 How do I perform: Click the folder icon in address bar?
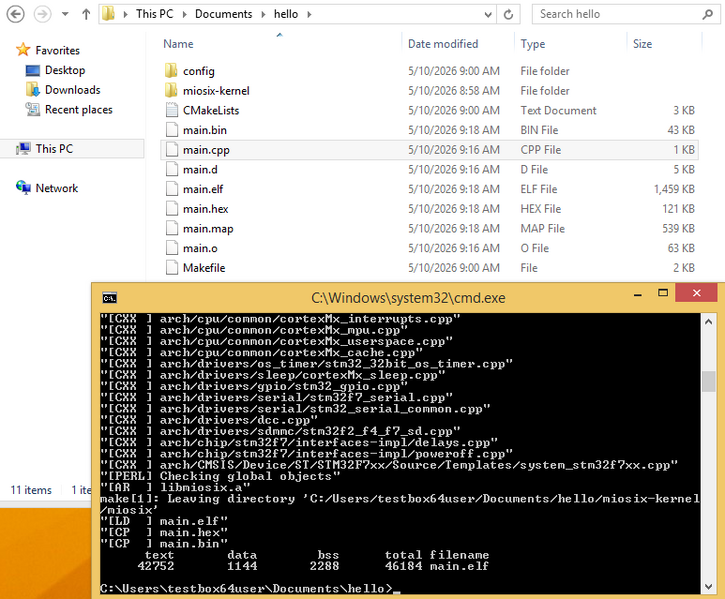109,14
